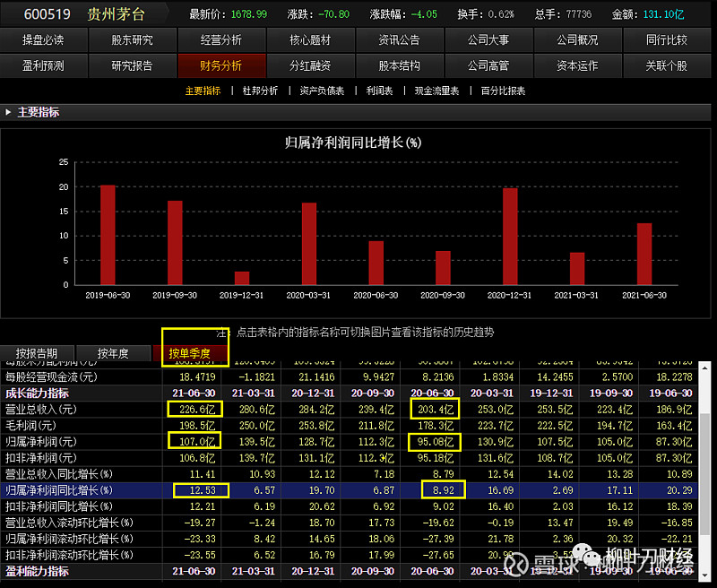Screen dimensions: 717x588
Task: Click the 2020-12-31 chart bar
Action: coord(510,237)
